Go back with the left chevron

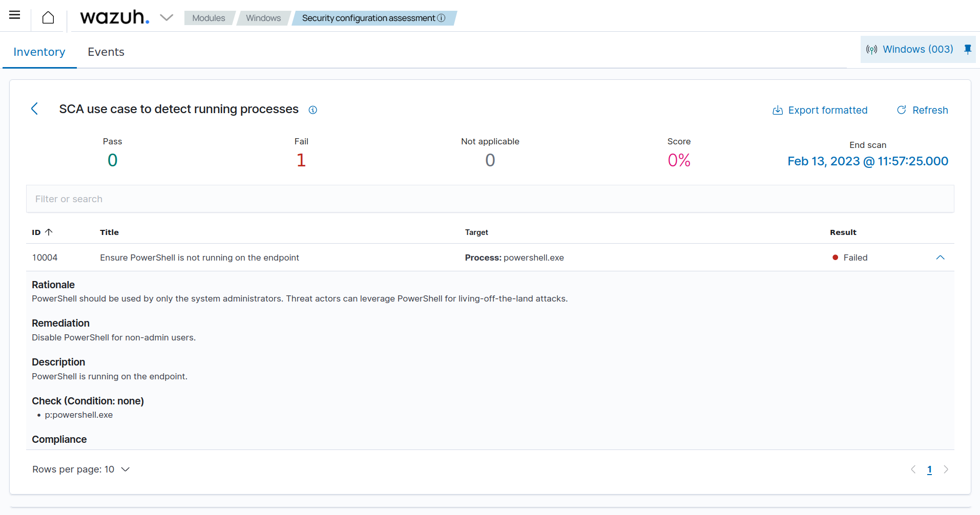[x=35, y=109]
